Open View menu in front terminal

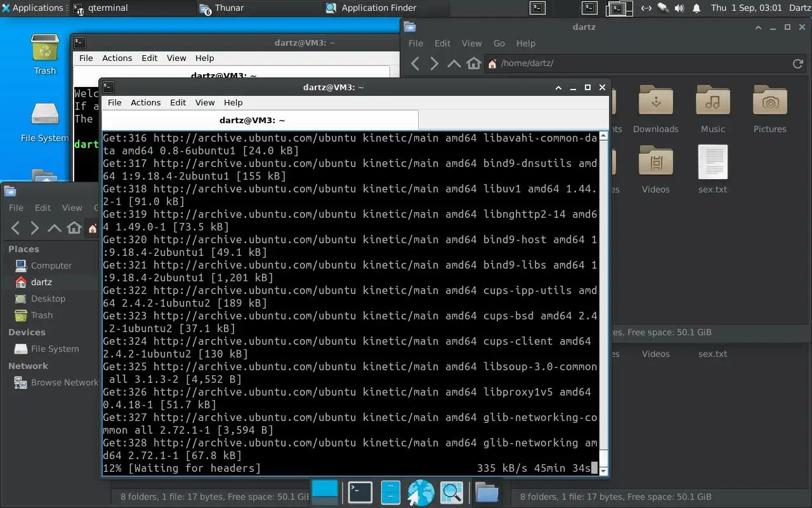click(205, 102)
